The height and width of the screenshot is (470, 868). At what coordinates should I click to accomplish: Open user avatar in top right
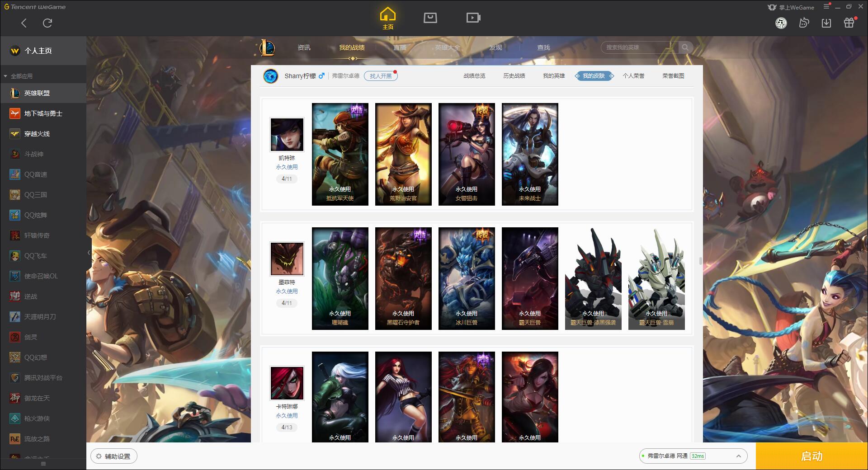[x=781, y=23]
